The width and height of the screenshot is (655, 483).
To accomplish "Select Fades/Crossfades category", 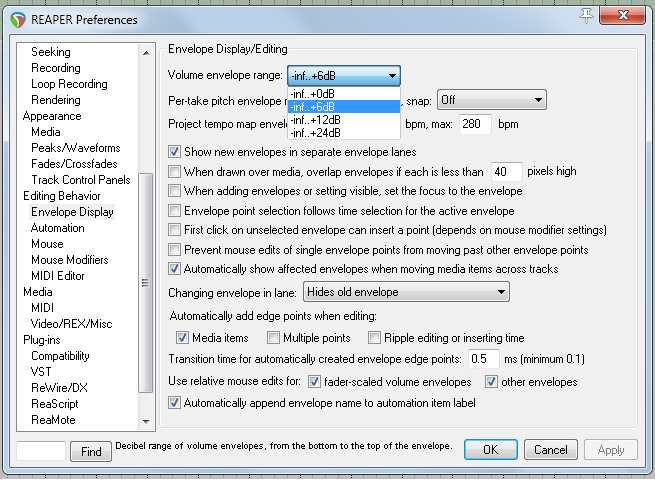I will pos(74,164).
